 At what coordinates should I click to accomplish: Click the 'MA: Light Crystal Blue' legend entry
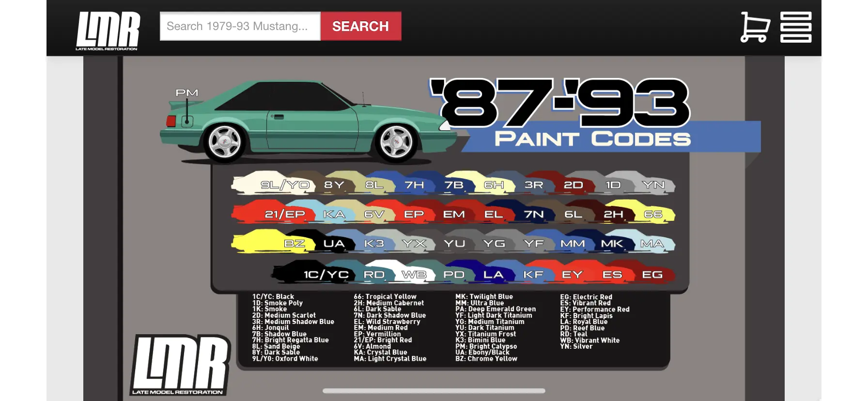(390, 359)
